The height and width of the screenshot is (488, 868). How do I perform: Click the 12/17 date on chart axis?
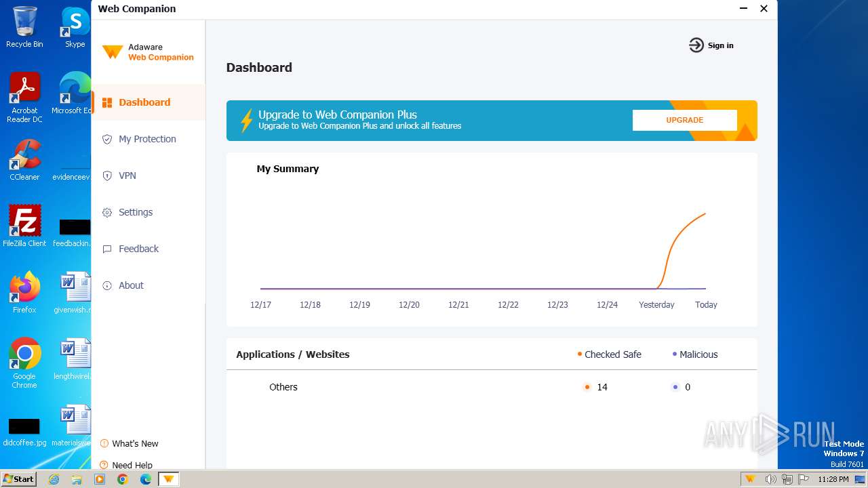[260, 305]
